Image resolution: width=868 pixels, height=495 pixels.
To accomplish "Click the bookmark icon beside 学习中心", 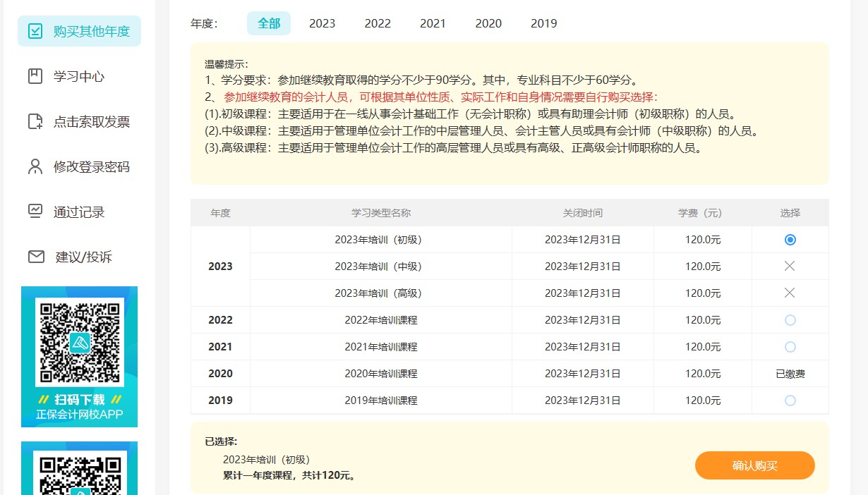I will pos(35,76).
